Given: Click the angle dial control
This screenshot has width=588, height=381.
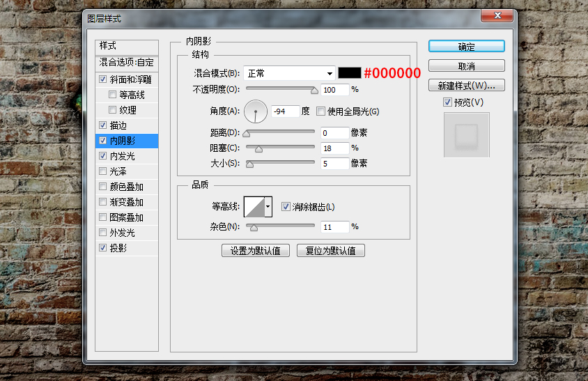Looking at the screenshot, I should pos(256,111).
